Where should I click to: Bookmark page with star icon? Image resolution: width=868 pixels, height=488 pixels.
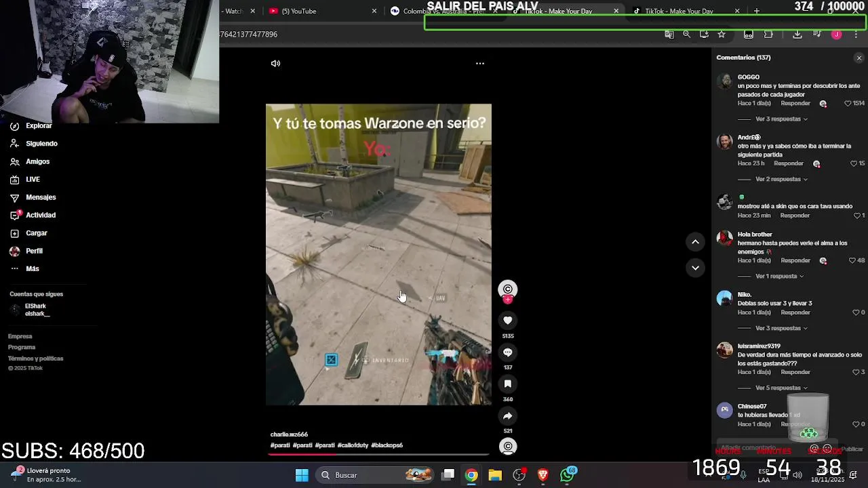click(722, 34)
